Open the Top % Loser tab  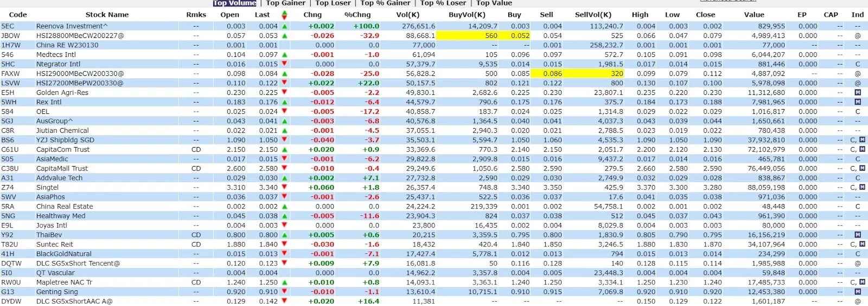[443, 3]
